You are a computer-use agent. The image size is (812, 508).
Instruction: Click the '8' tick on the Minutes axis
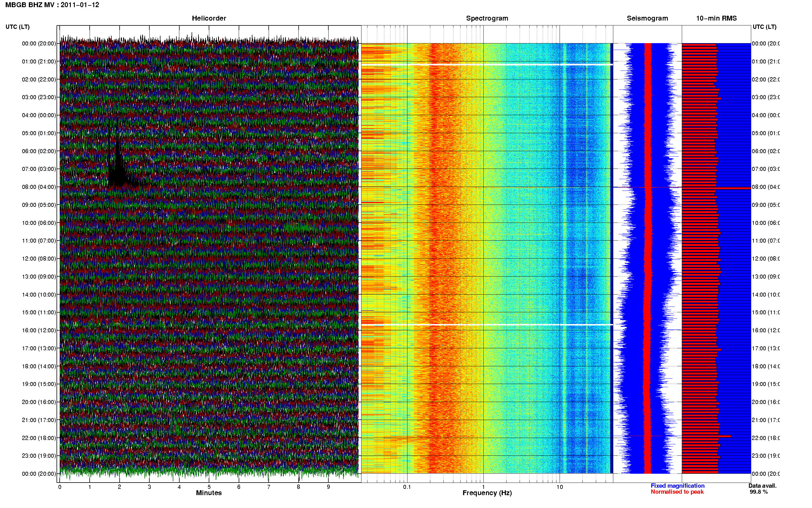(298, 487)
